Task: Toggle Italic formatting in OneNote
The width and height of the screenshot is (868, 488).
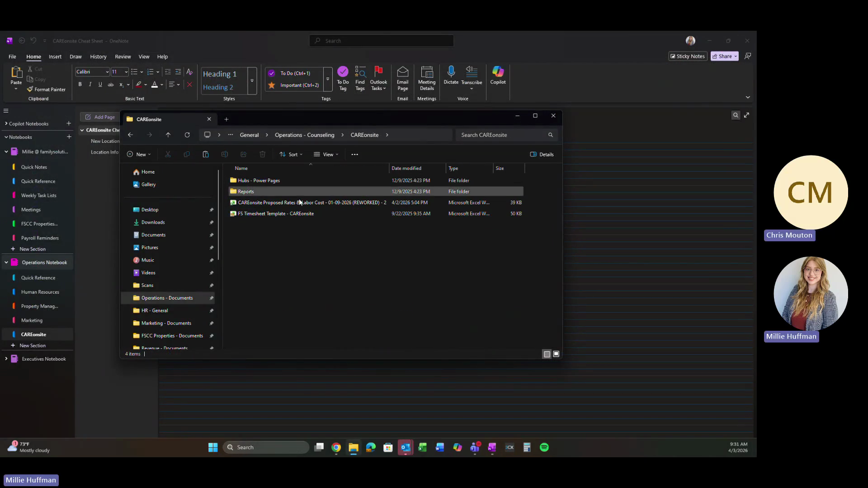Action: click(x=90, y=84)
